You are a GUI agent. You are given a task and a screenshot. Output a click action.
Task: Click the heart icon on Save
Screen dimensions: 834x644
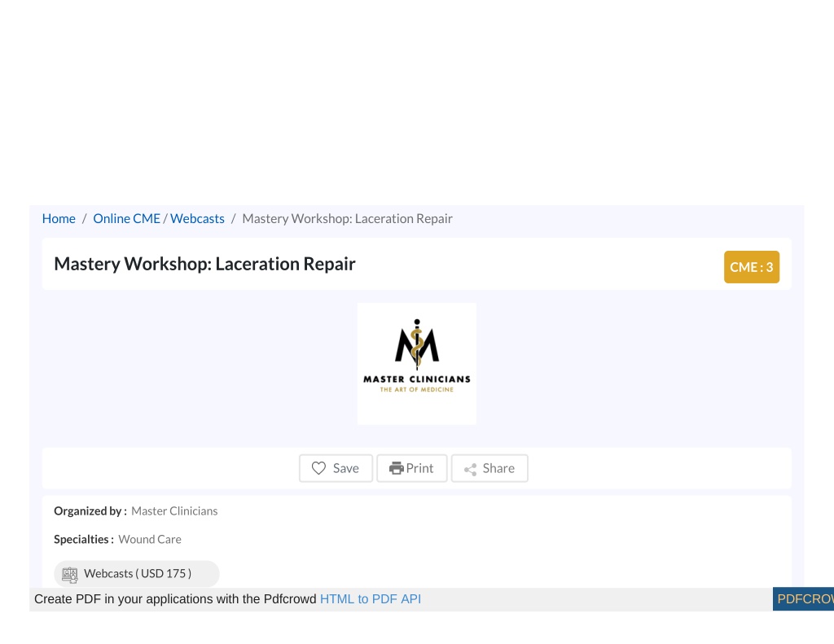[x=318, y=468]
